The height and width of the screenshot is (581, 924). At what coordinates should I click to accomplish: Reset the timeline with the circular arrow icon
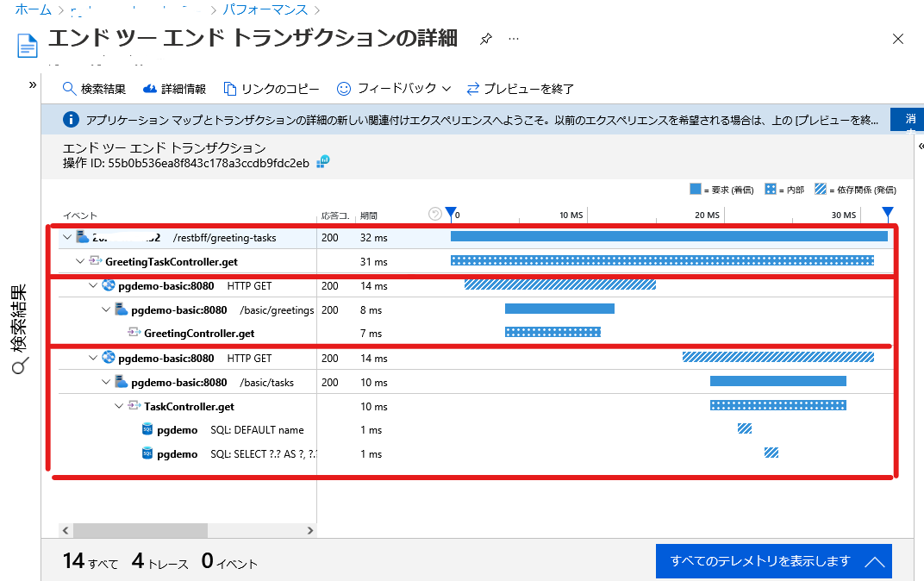pyautogui.click(x=435, y=215)
